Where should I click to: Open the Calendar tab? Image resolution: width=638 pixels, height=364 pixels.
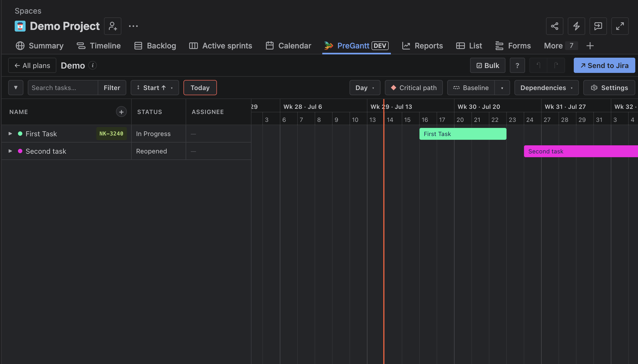pos(289,46)
